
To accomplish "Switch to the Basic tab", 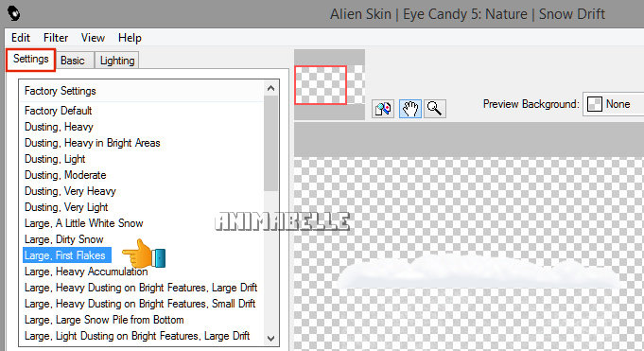I will pos(73,61).
